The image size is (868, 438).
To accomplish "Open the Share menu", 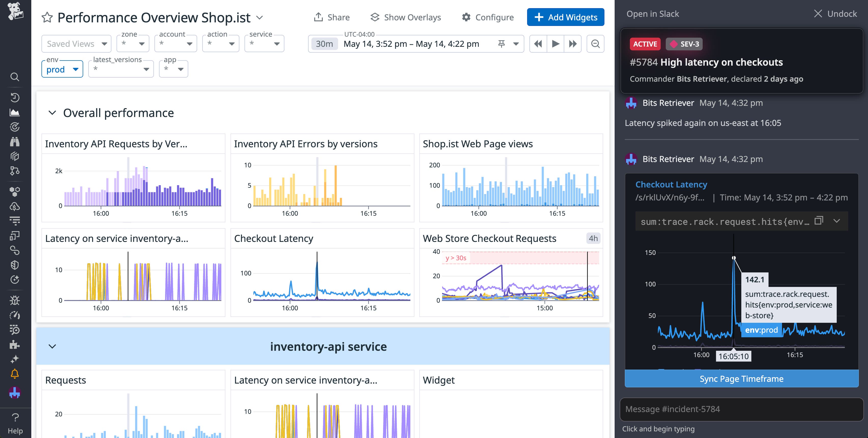I will (x=331, y=17).
